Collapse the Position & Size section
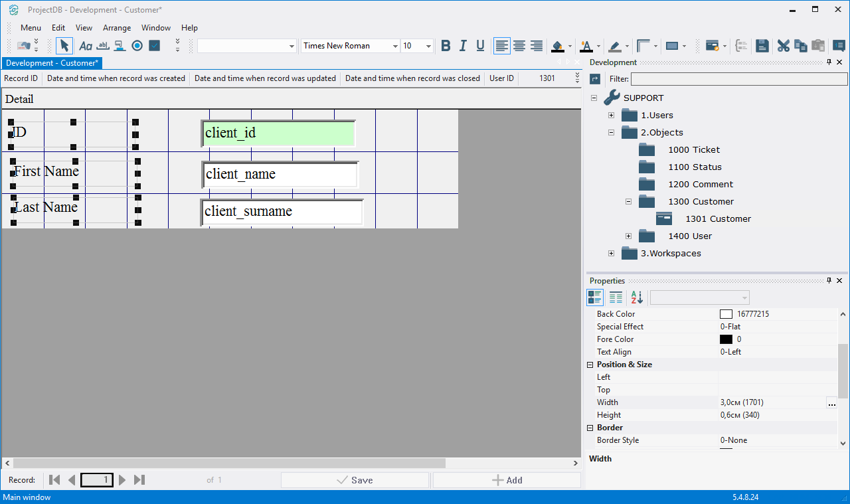Image resolution: width=850 pixels, height=504 pixels. [590, 365]
